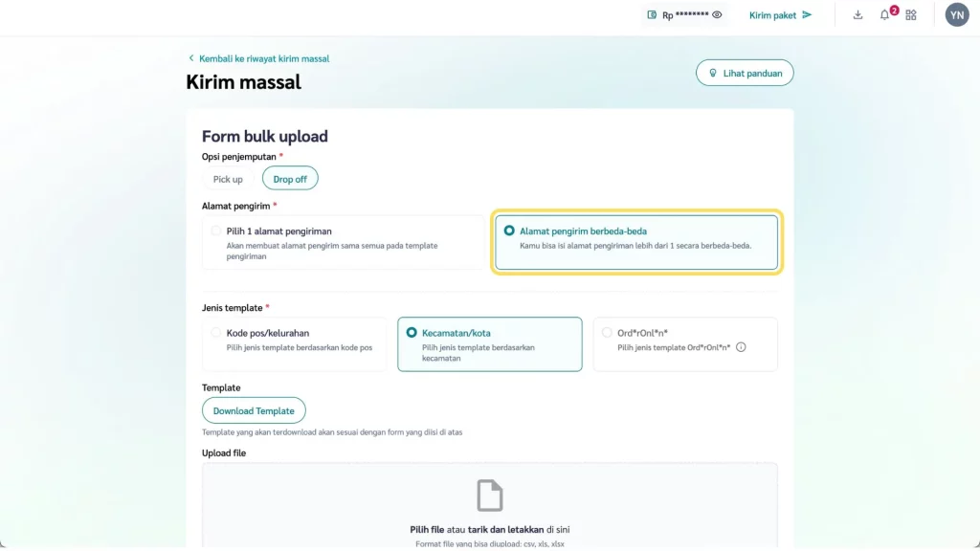Screen dimensions: 980x551
Task: Select the Drop off option
Action: click(x=290, y=179)
